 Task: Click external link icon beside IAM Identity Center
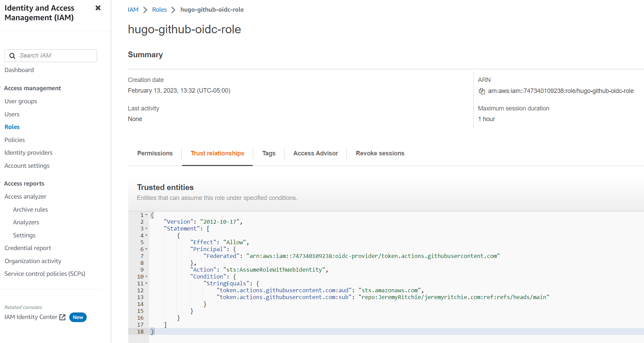click(62, 317)
